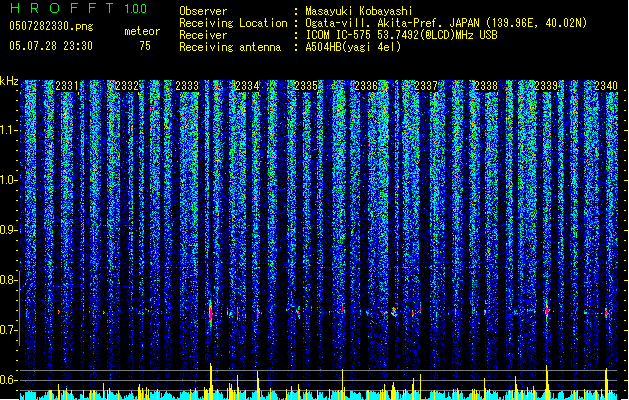The height and width of the screenshot is (400, 629).
Task: Click the yellow amplitude peak below 2340
Action: 606,384
